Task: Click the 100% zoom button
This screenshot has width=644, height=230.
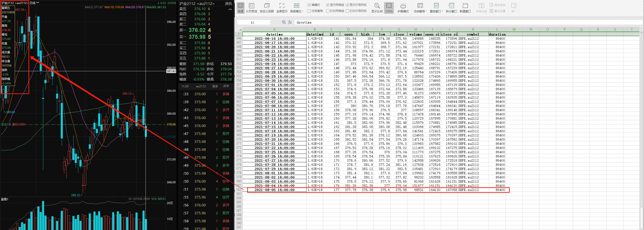Action: coord(389,7)
